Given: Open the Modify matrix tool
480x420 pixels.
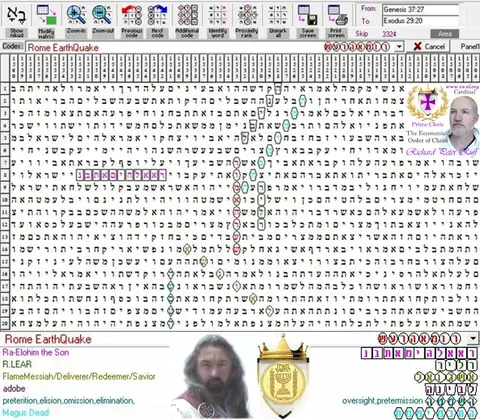Looking at the screenshot, I should [x=46, y=21].
